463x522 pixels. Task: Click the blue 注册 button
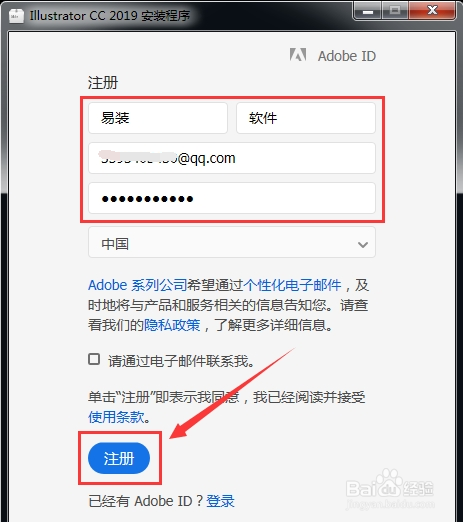click(x=119, y=458)
